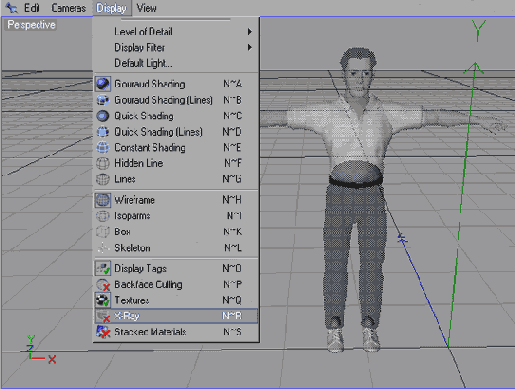Screen dimensions: 515x389
Task: Select Display Filter menu entry
Action: 139,47
